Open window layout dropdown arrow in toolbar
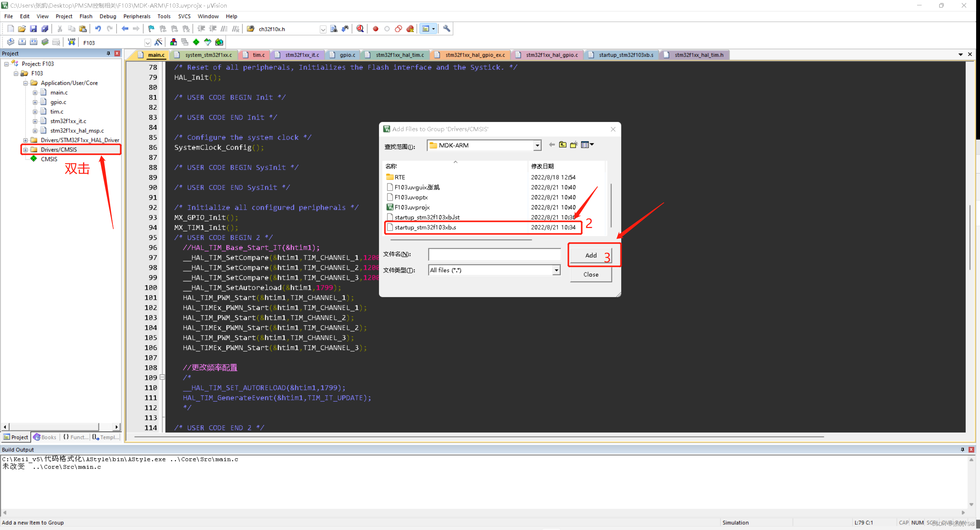 click(434, 29)
